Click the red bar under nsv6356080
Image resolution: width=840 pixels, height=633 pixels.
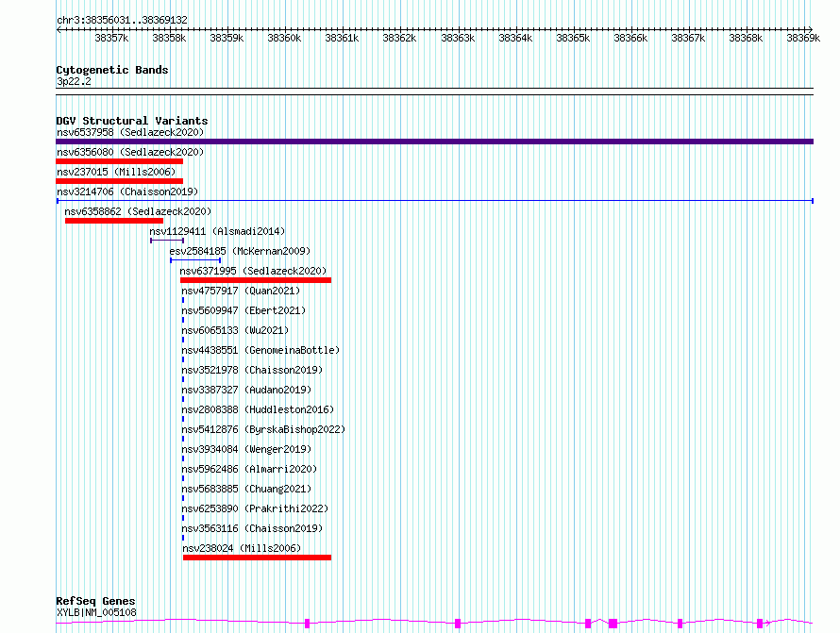click(120, 161)
